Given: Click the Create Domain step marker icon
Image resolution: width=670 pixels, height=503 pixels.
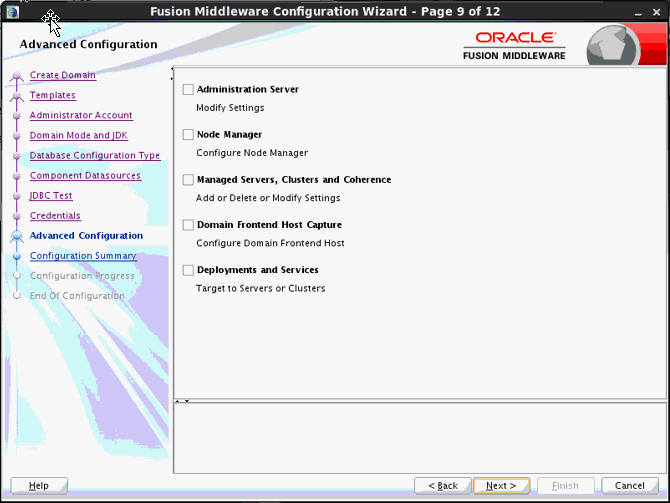Looking at the screenshot, I should point(17,76).
